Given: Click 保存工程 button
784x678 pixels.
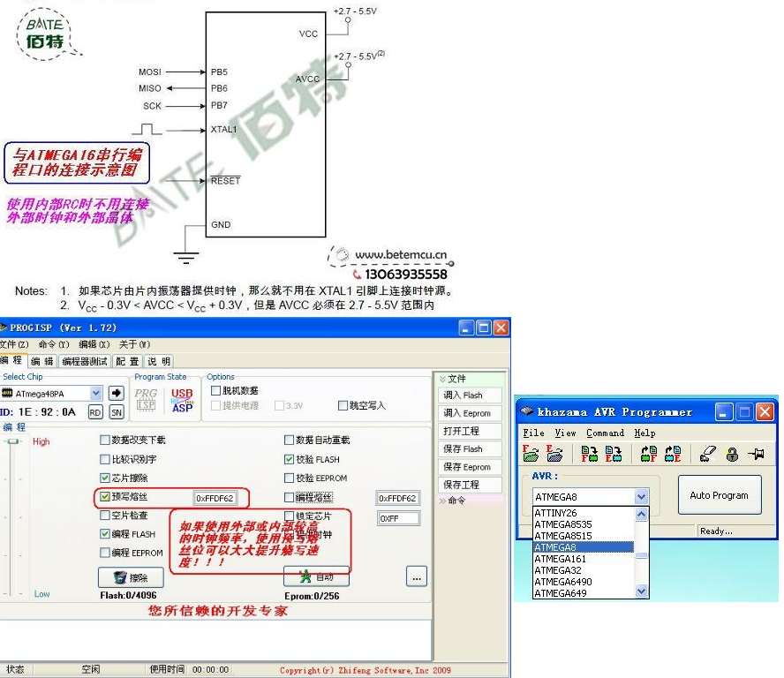Looking at the screenshot, I should pos(470,485).
